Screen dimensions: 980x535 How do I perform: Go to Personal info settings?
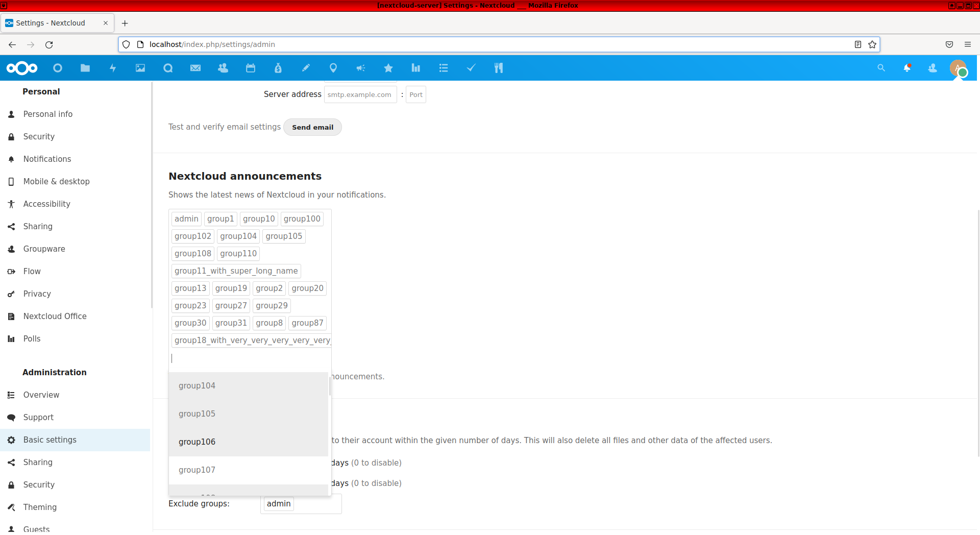(48, 114)
